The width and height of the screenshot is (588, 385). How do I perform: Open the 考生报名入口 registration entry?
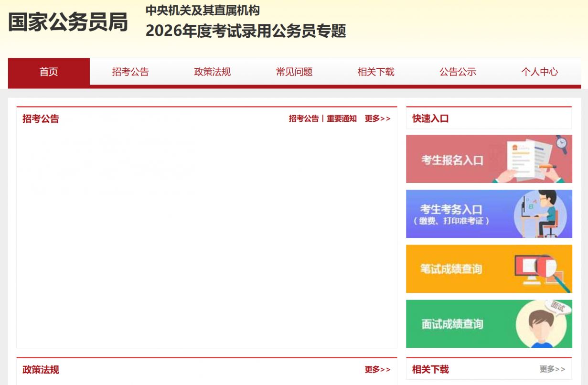point(452,160)
